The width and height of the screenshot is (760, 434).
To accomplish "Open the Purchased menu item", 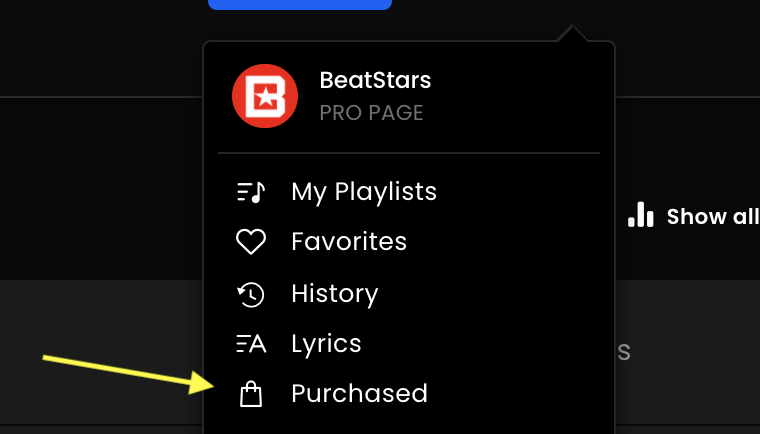I will click(359, 393).
